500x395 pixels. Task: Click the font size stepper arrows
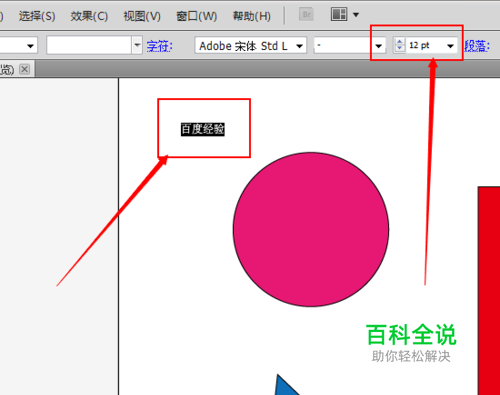[399, 45]
